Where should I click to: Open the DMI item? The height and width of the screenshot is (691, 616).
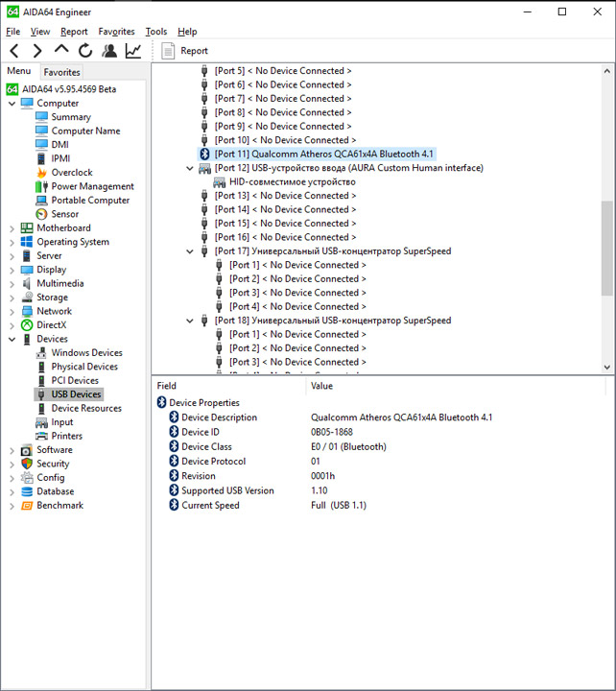(59, 145)
